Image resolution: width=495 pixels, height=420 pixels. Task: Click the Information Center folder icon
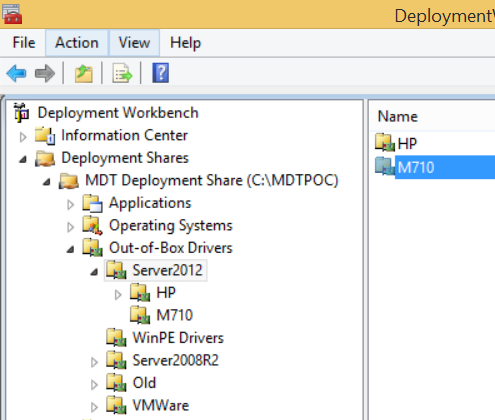click(x=45, y=136)
